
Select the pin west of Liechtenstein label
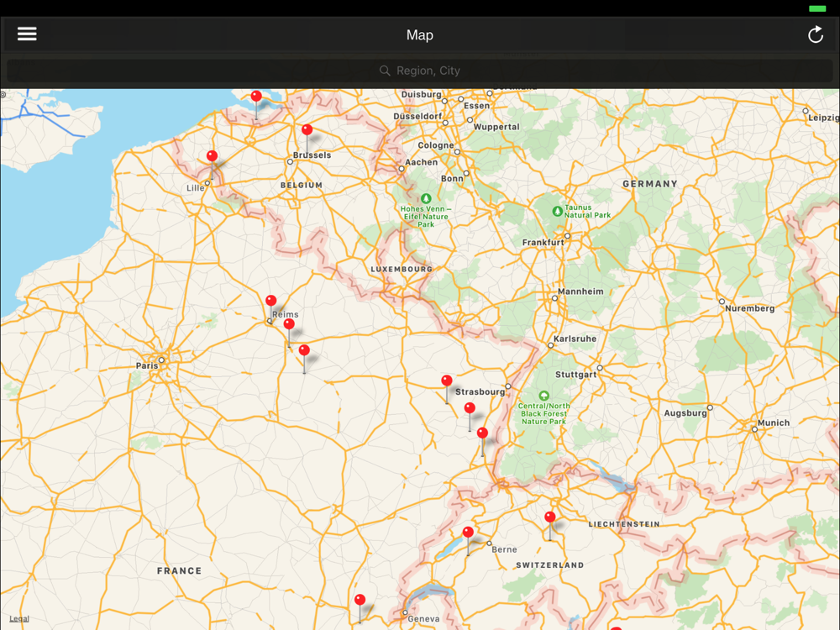550,517
